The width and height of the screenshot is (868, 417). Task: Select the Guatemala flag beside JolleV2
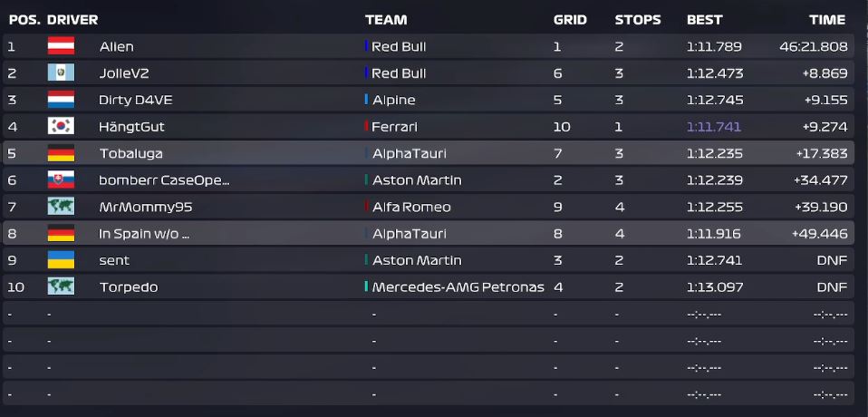pos(61,73)
